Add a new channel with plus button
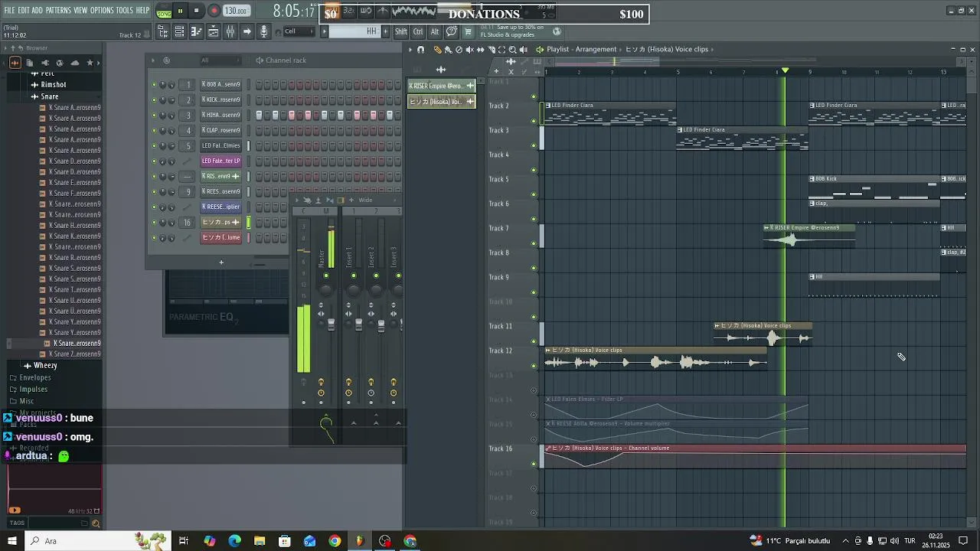 pyautogui.click(x=221, y=262)
